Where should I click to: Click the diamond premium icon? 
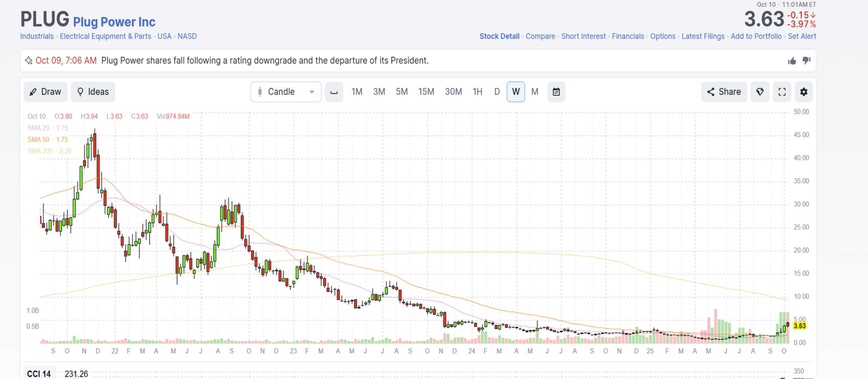(760, 92)
